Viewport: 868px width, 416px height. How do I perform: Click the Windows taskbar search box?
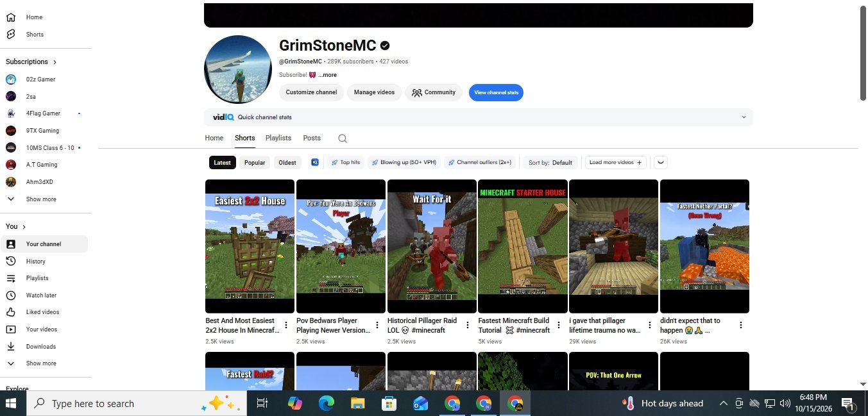(136, 403)
